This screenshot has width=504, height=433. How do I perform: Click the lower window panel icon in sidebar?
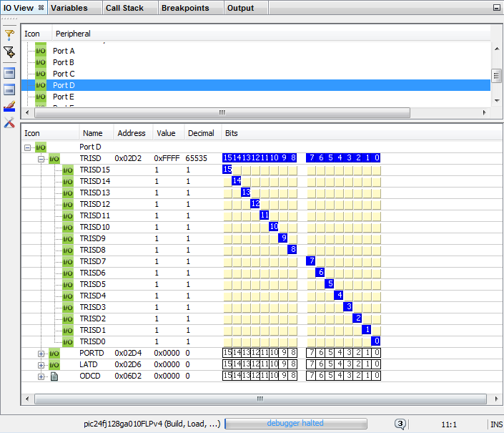point(9,89)
